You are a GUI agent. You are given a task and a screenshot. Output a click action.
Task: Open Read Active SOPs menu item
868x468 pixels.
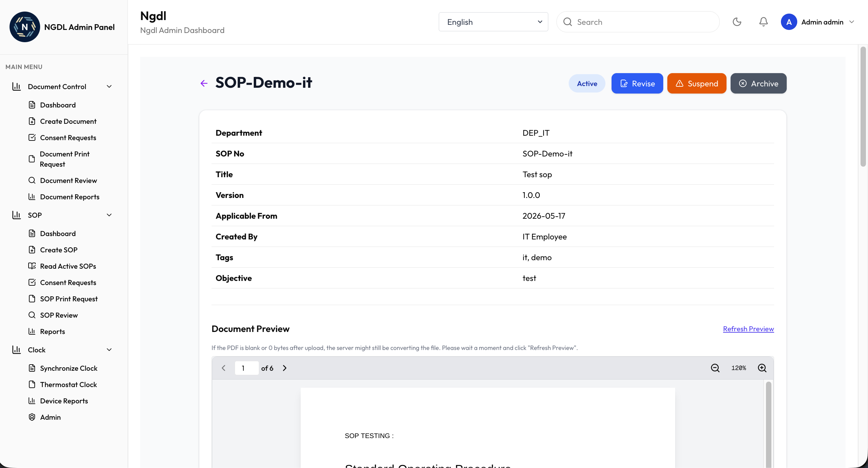68,266
